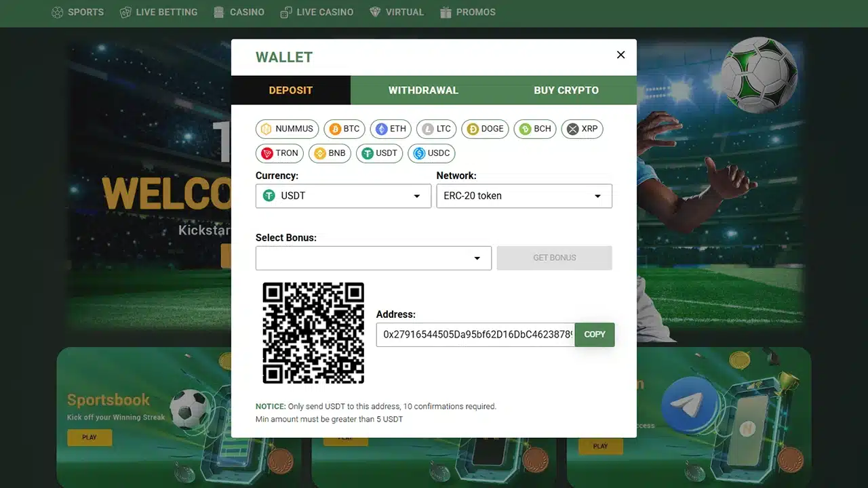
Task: Go to Live Betting in navigation
Action: click(x=159, y=12)
